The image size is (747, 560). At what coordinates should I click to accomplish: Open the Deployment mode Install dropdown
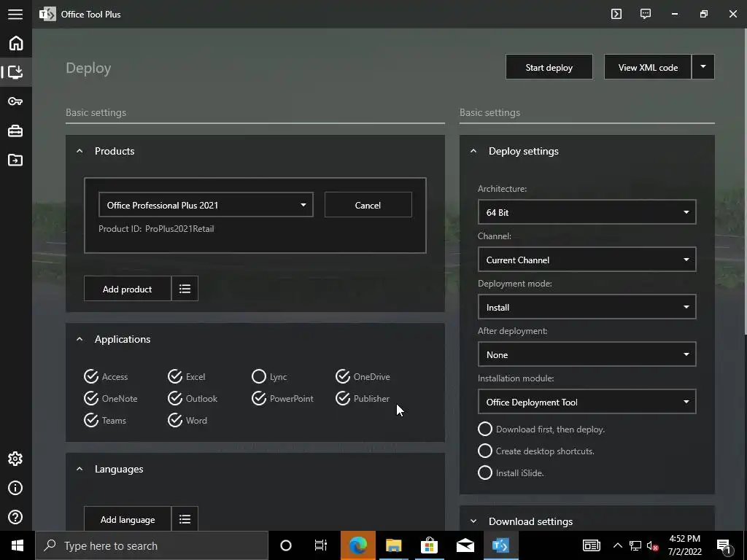[x=587, y=307]
